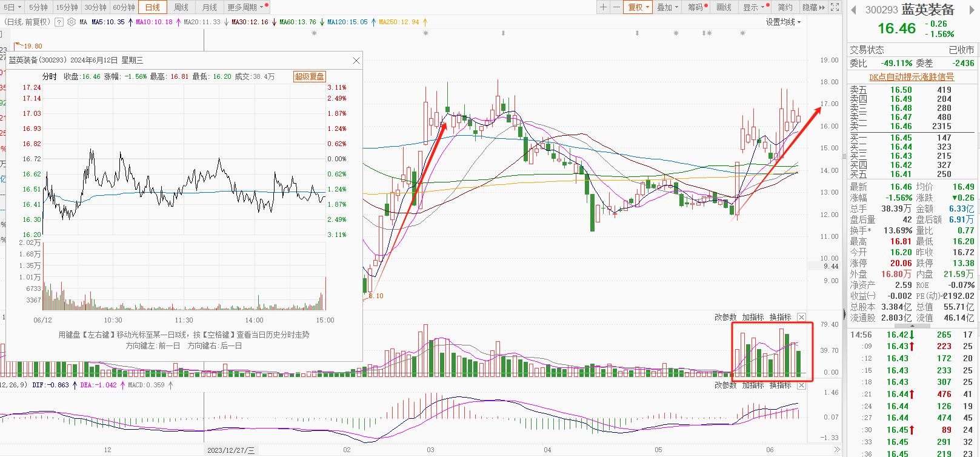Click the 超级复盘 button
Image resolution: width=980 pixels, height=457 pixels.
tap(309, 76)
